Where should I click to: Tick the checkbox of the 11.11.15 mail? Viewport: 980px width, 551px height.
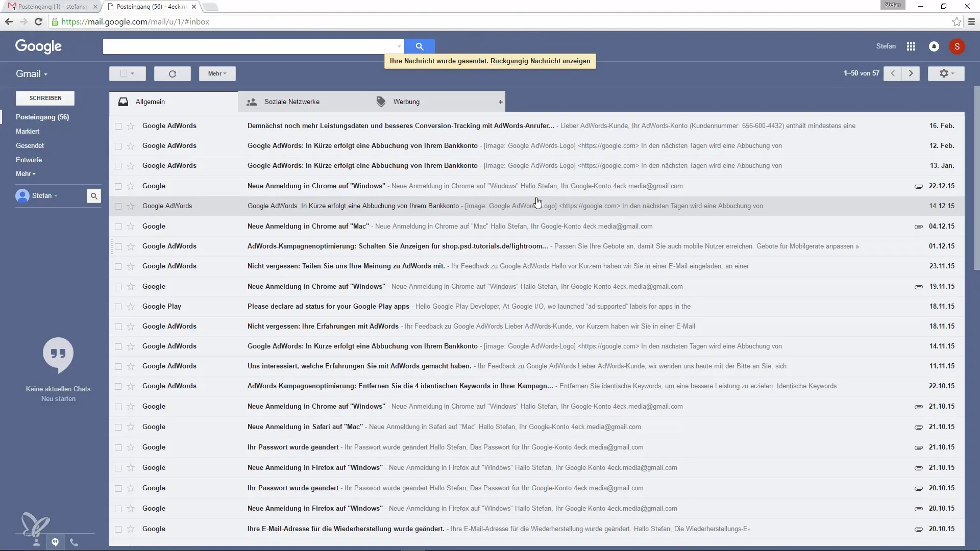[x=118, y=366]
